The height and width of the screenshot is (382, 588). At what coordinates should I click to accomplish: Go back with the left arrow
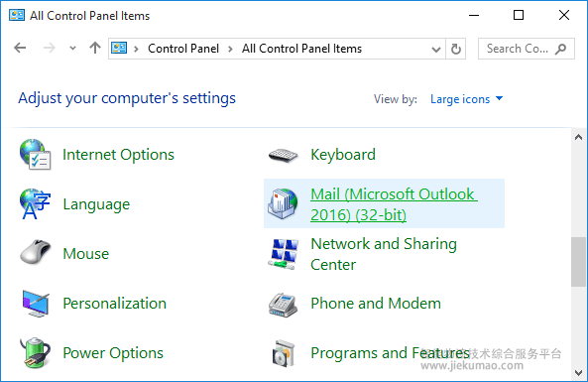click(20, 48)
